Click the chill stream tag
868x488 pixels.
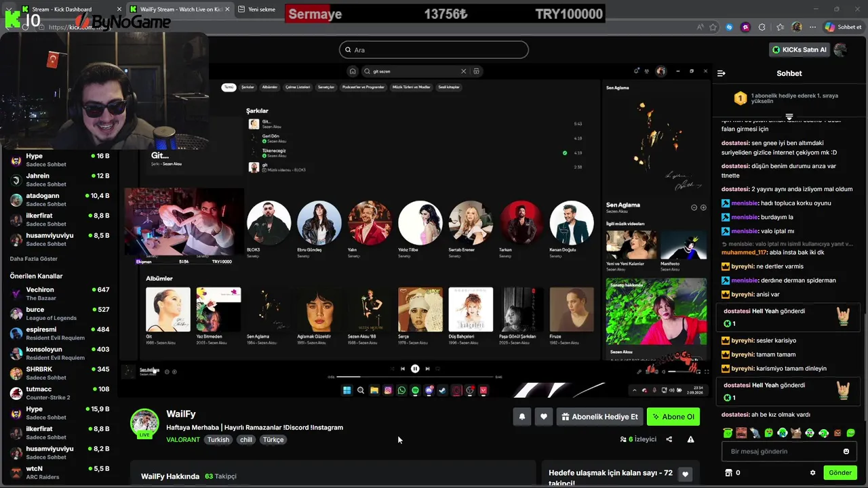tap(246, 440)
